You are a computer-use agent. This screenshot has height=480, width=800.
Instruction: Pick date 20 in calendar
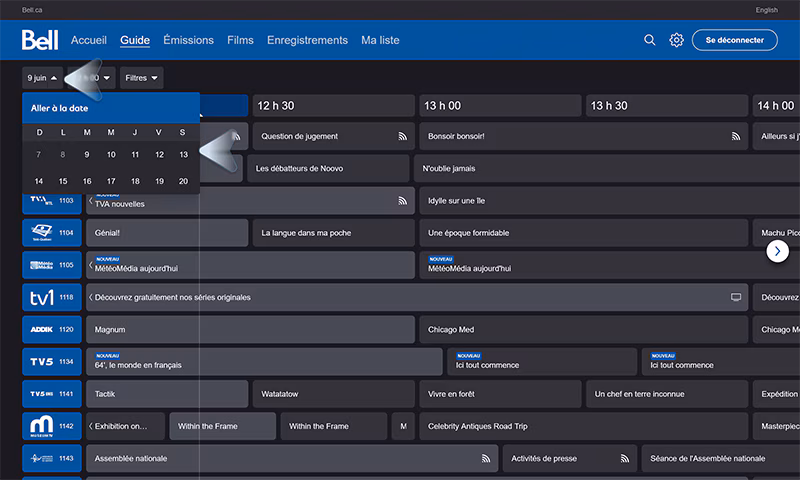[183, 181]
